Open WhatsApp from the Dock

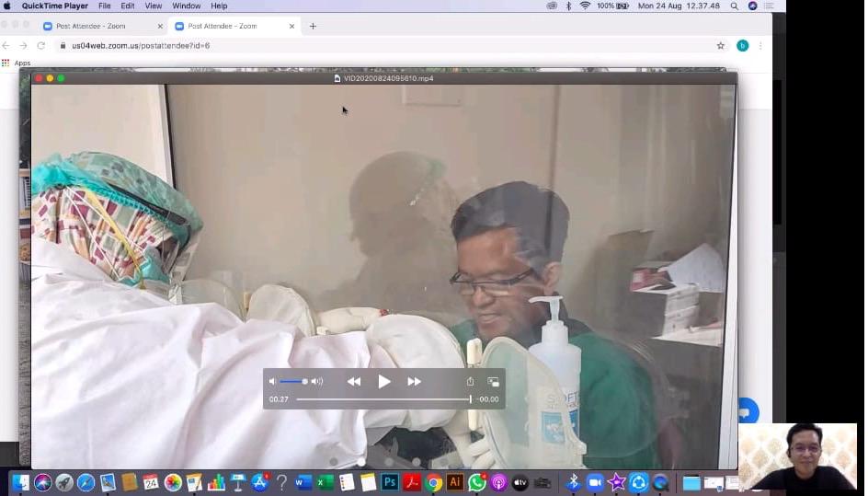pos(476,482)
